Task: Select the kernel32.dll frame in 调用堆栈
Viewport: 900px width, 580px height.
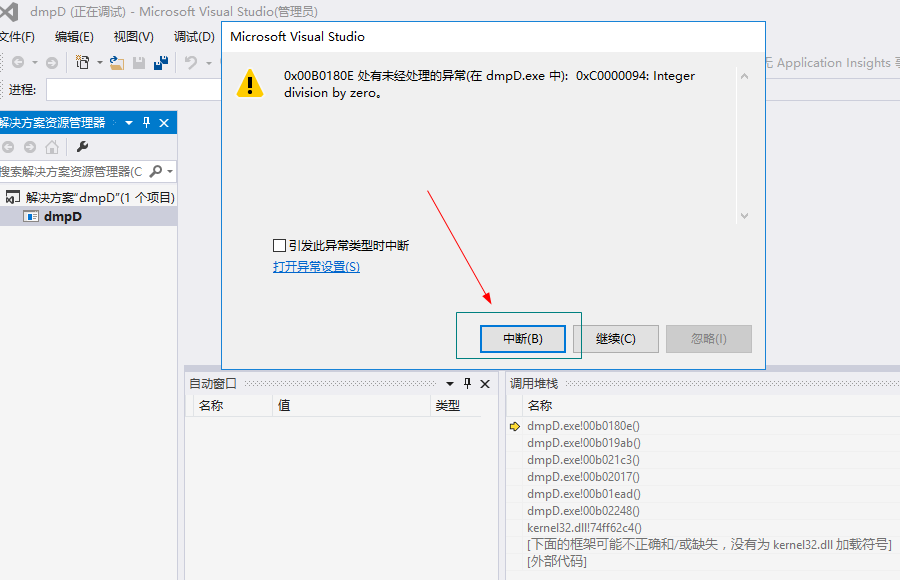Action: tap(586, 527)
